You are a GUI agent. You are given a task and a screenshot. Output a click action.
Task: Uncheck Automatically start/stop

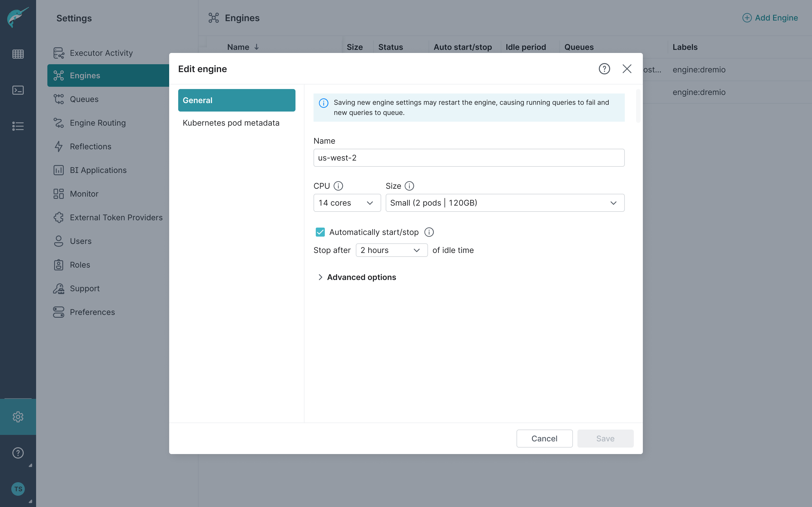coord(320,232)
